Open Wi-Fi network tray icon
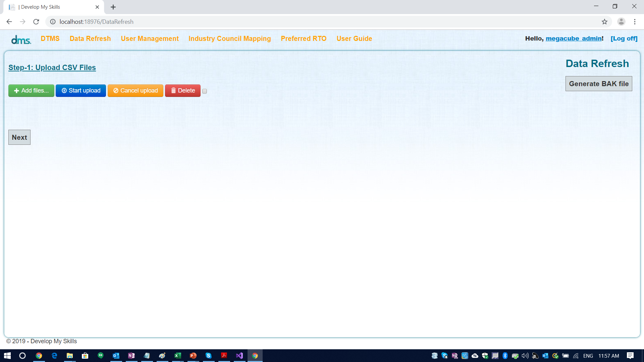The image size is (644, 362). point(576,356)
